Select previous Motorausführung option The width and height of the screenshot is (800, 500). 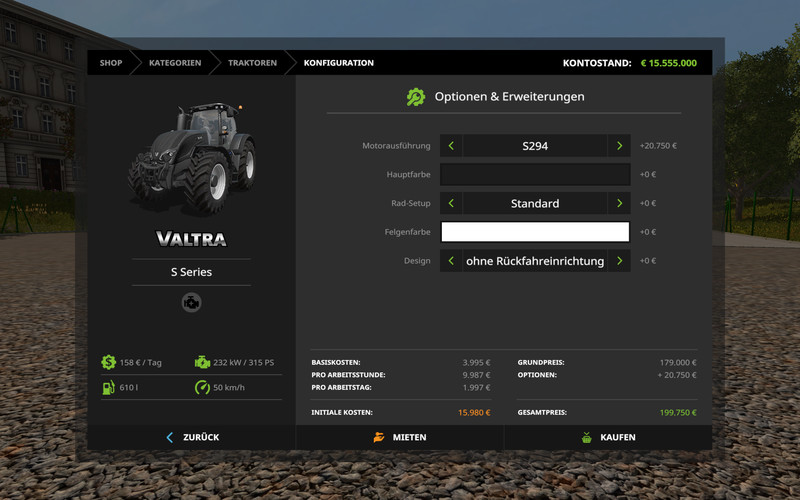[x=451, y=146]
